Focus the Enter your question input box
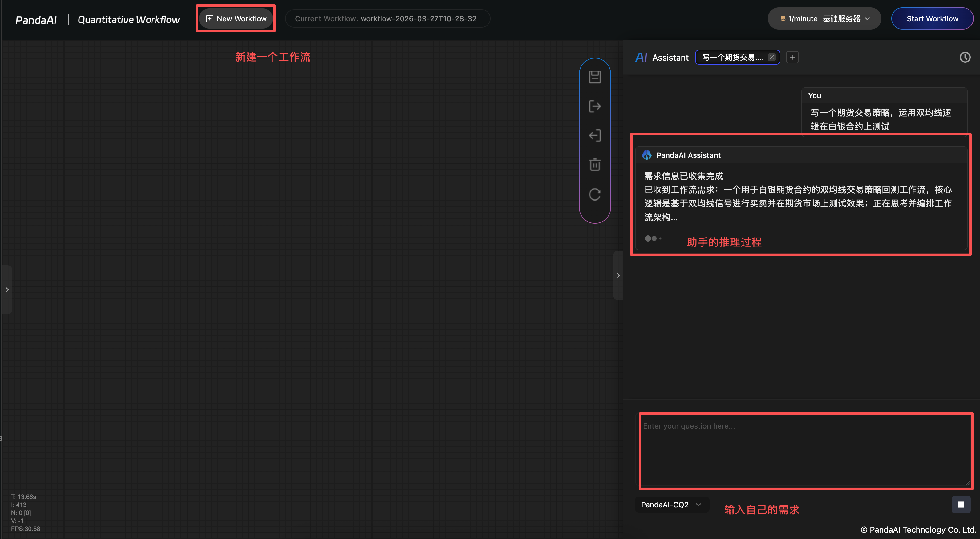The image size is (980, 539). 805,450
